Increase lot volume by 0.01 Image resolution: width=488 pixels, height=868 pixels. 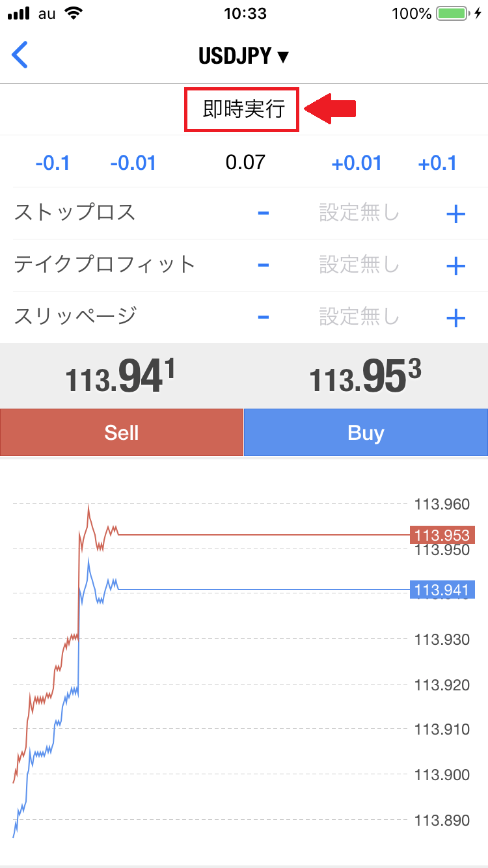pyautogui.click(x=357, y=162)
